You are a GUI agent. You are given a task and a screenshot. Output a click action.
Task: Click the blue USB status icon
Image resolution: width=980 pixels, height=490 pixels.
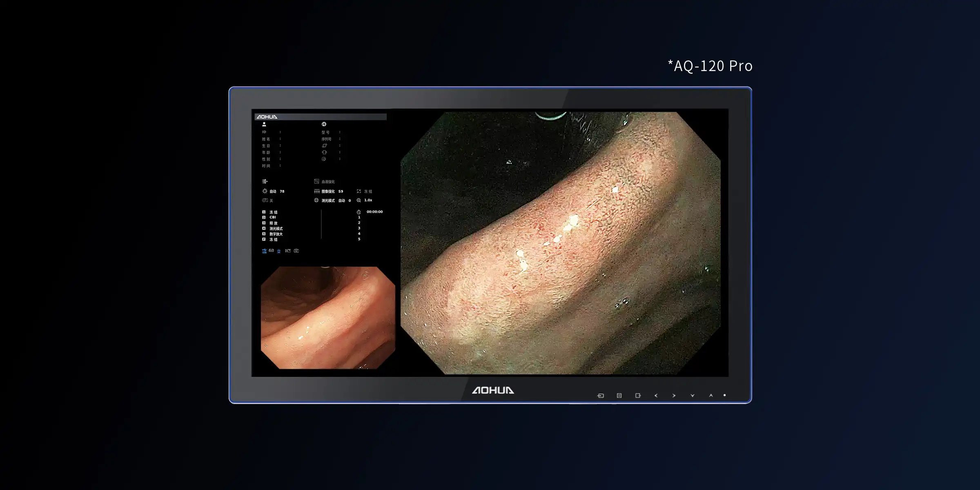[x=264, y=251]
